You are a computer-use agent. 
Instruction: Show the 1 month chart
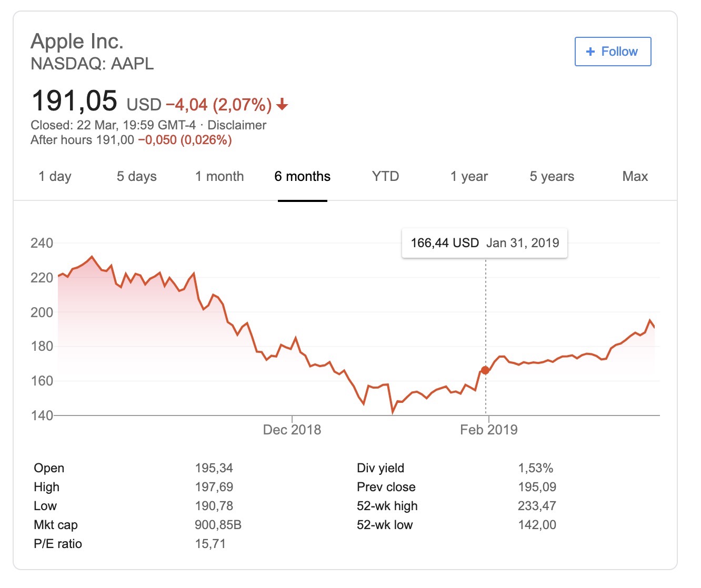pos(219,177)
